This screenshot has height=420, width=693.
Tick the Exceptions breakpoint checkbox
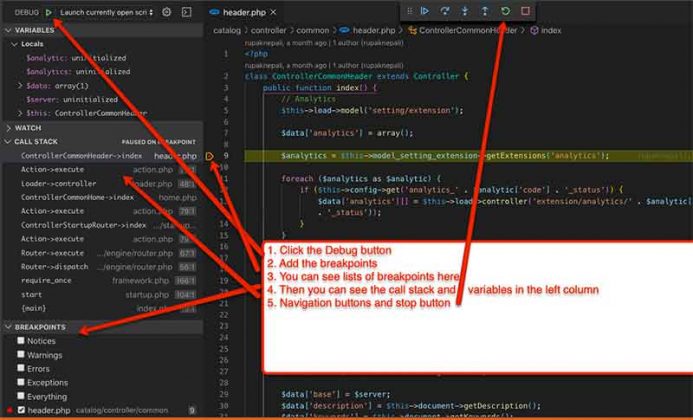[x=21, y=382]
